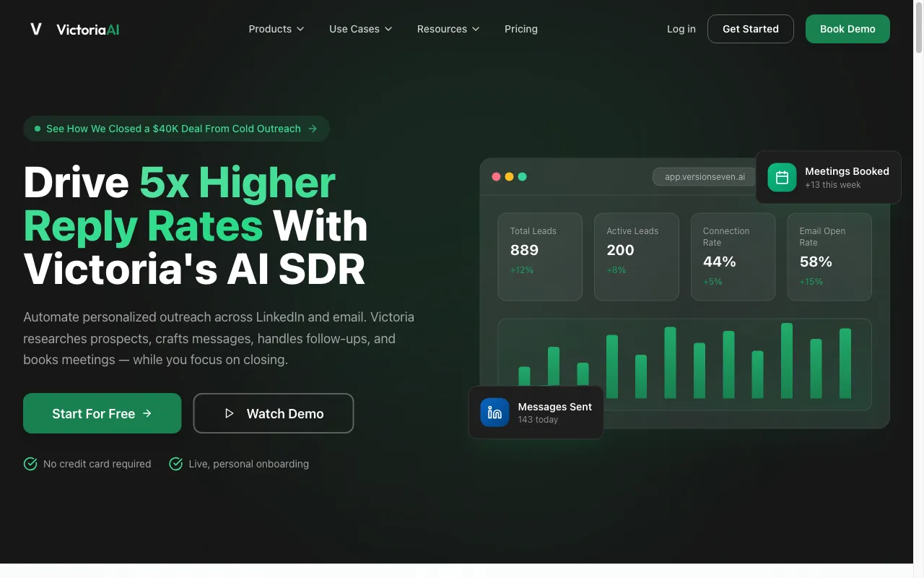Click the green dot in the $40K Deal banner

point(38,129)
